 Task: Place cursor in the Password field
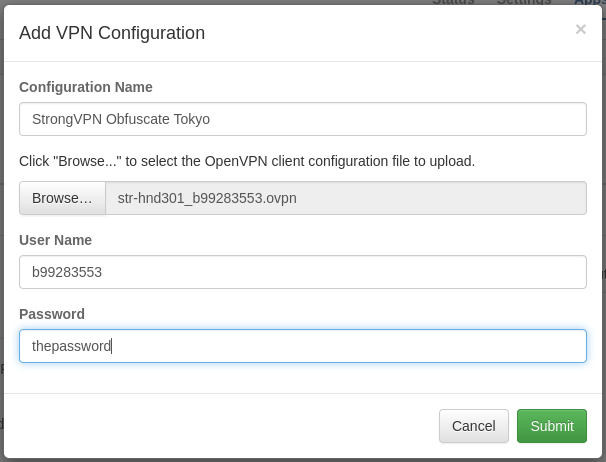point(302,346)
